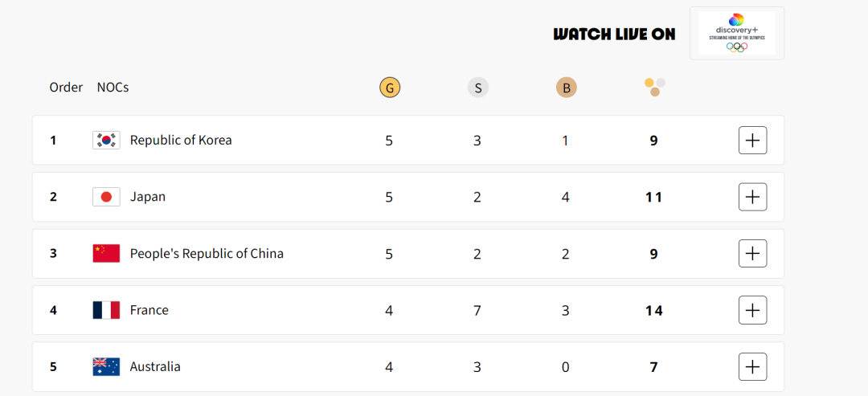This screenshot has width=868, height=396.
Task: Click the France country name
Action: [x=149, y=310]
